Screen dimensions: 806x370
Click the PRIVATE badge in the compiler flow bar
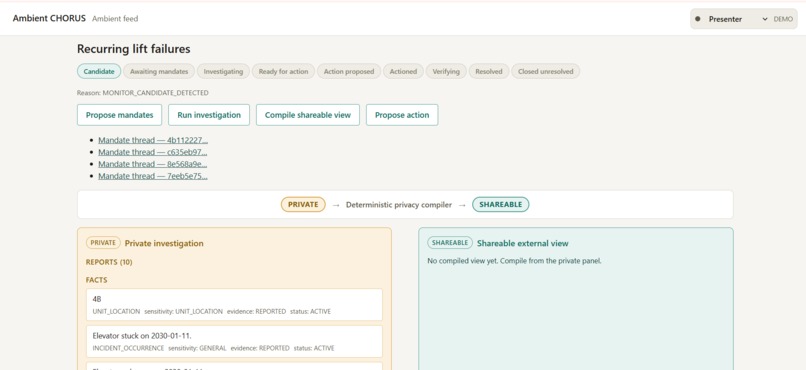click(303, 205)
